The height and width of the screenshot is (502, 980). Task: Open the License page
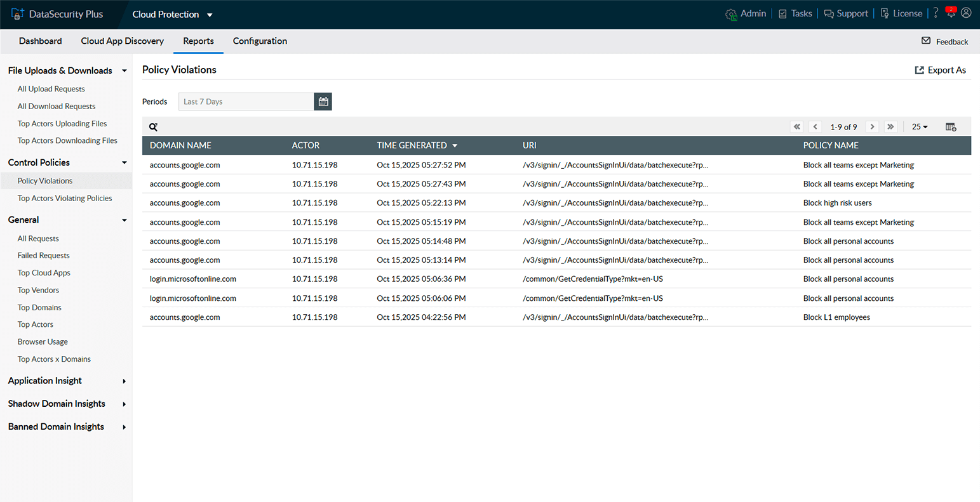tap(906, 13)
